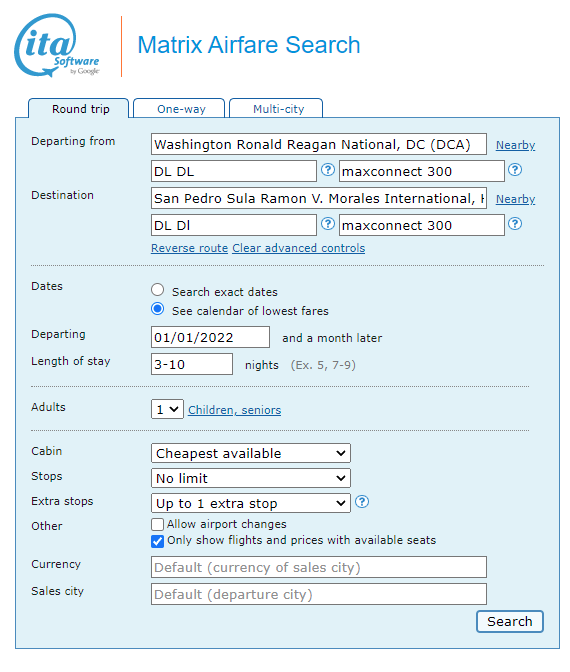Open help icon beside departure routing codes
The height and width of the screenshot is (672, 570).
click(328, 170)
